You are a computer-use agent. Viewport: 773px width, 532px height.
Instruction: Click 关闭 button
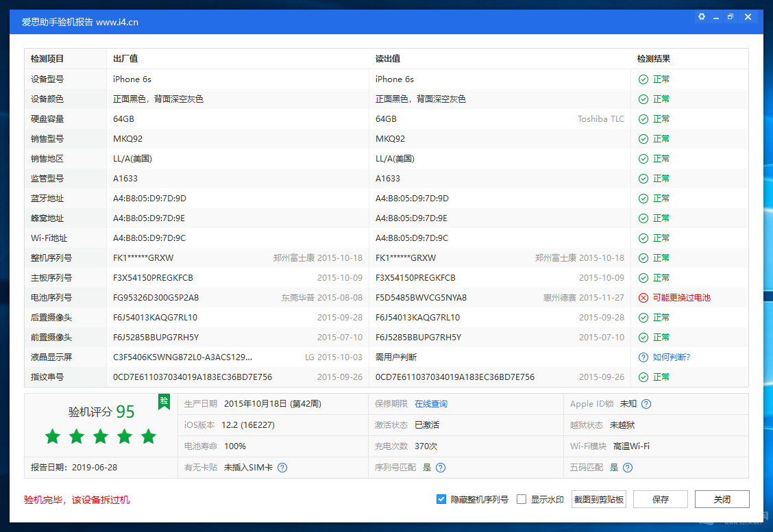click(722, 499)
